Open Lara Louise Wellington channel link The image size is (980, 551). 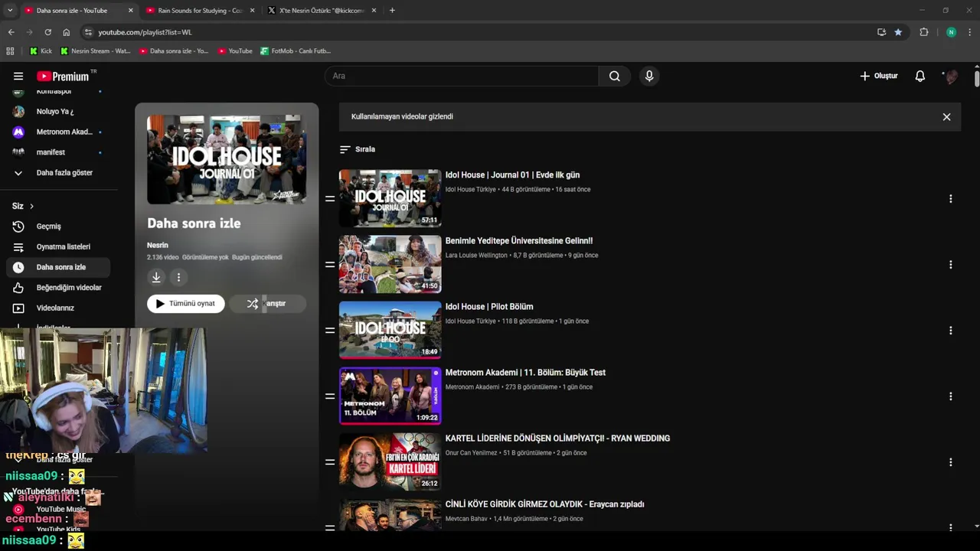476,256
